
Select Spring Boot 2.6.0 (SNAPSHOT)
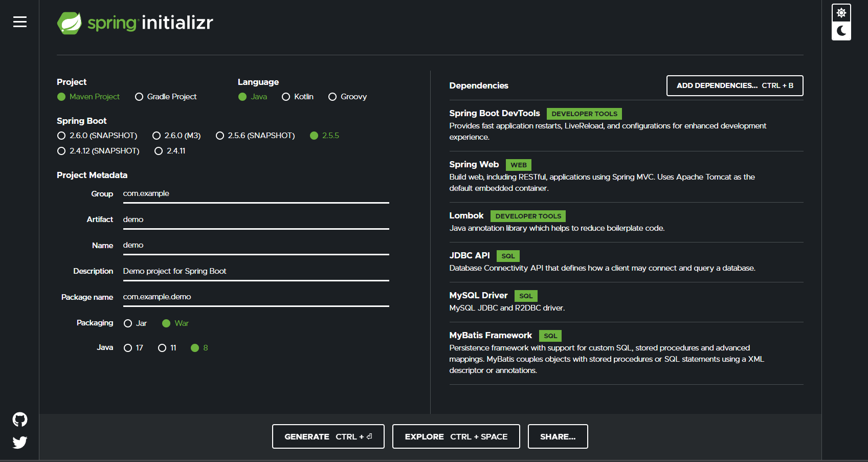click(x=97, y=136)
